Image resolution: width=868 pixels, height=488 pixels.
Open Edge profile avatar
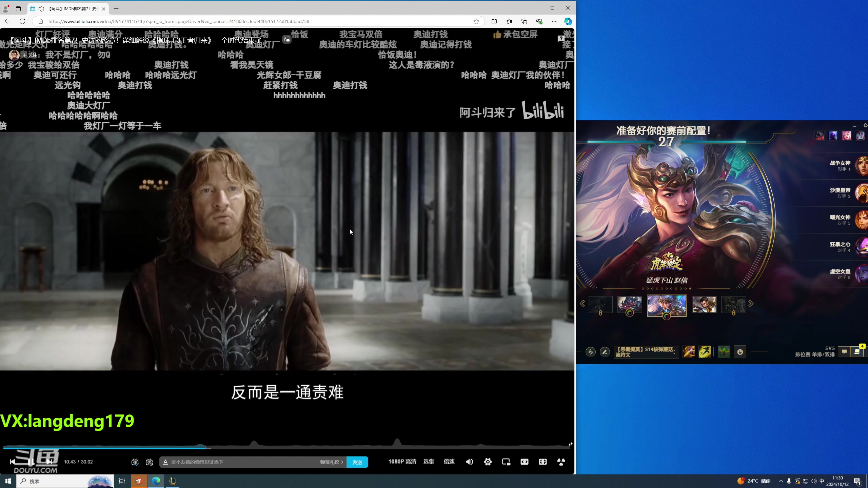[6, 8]
